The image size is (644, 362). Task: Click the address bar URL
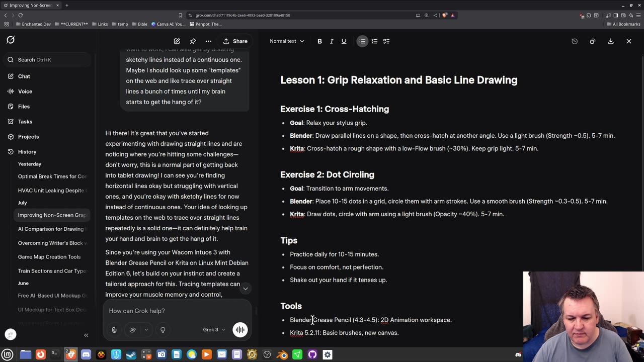pyautogui.click(x=243, y=15)
